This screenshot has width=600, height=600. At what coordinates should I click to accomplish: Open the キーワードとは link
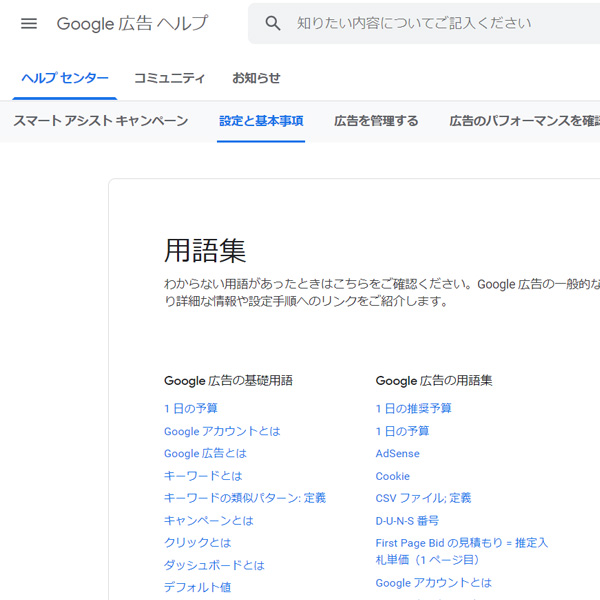click(x=203, y=476)
